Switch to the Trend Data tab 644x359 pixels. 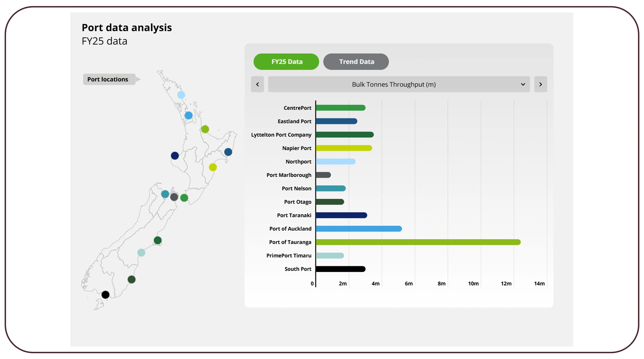[356, 61]
